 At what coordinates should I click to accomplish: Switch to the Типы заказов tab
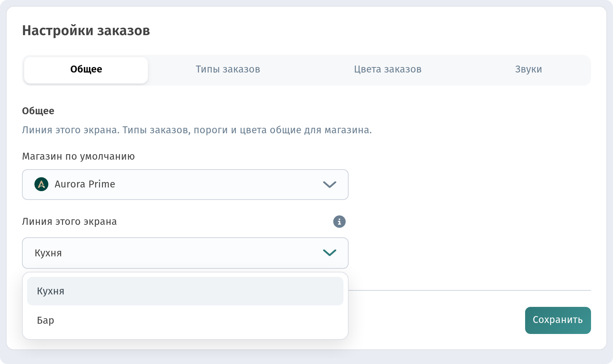[x=228, y=70]
